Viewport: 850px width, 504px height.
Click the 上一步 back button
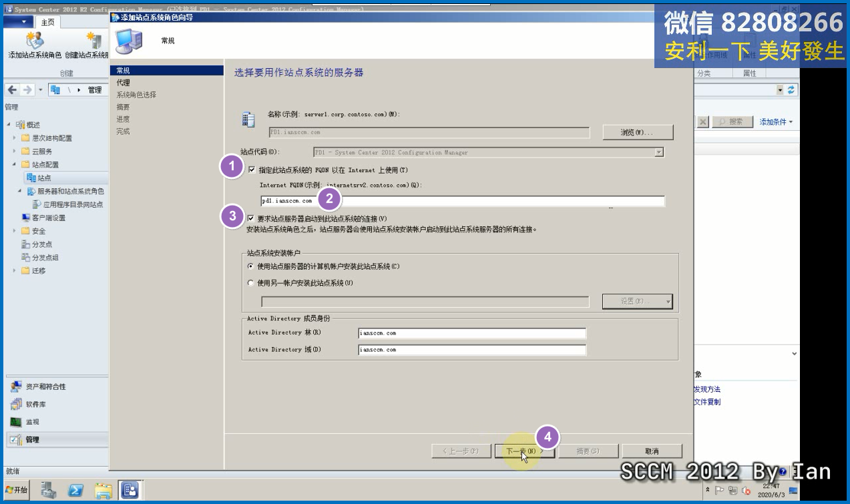tap(461, 451)
